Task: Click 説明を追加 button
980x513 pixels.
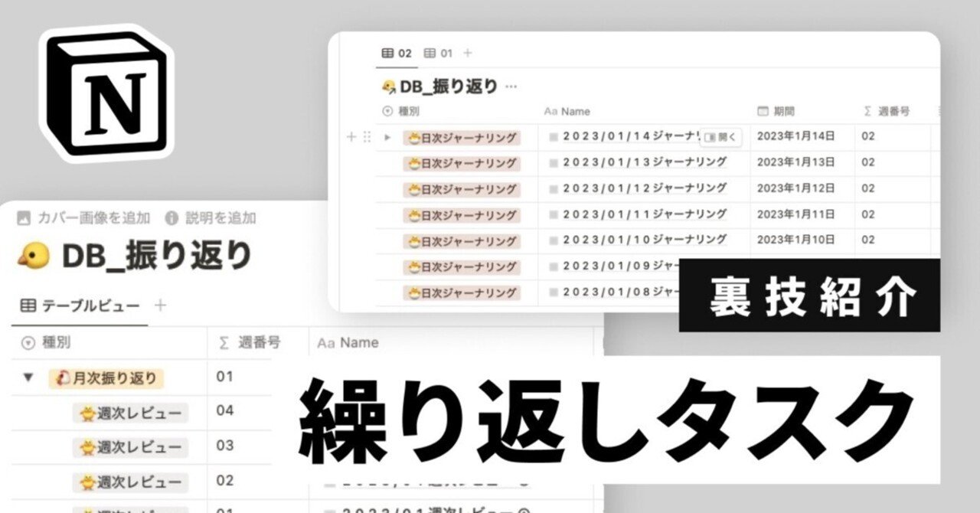Action: (211, 218)
